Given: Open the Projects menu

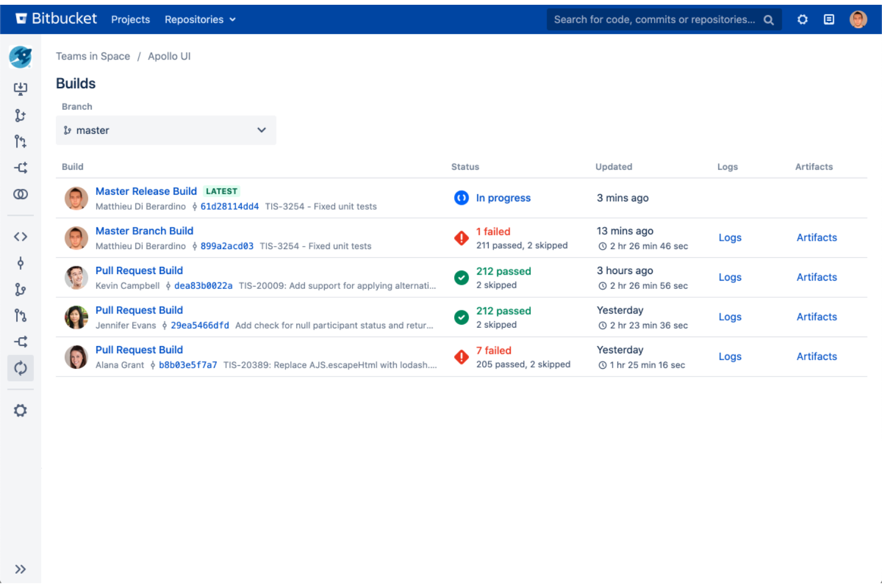Looking at the screenshot, I should (131, 19).
